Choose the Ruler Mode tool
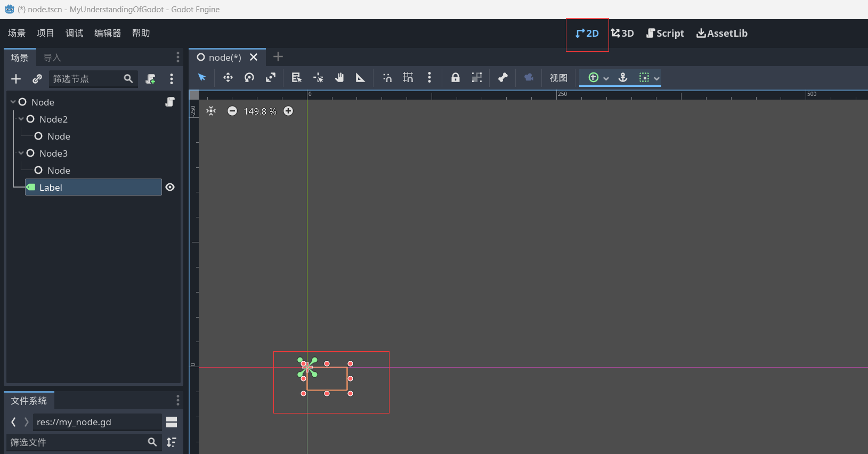 (x=361, y=78)
